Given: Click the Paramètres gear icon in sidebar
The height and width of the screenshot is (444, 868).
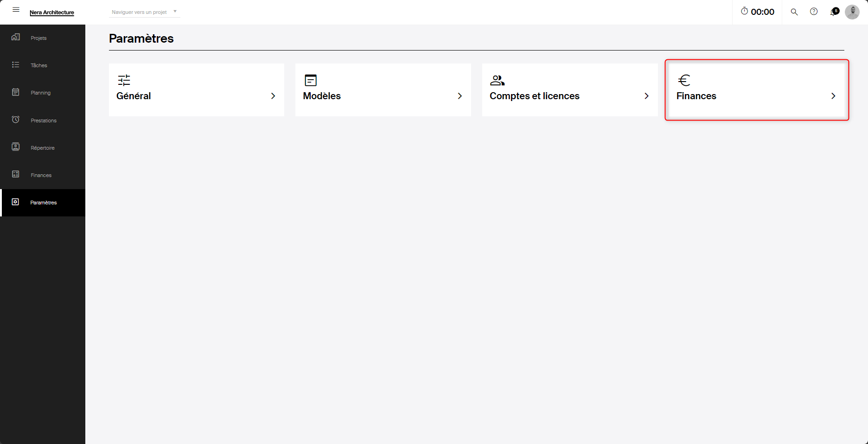Looking at the screenshot, I should [15, 202].
